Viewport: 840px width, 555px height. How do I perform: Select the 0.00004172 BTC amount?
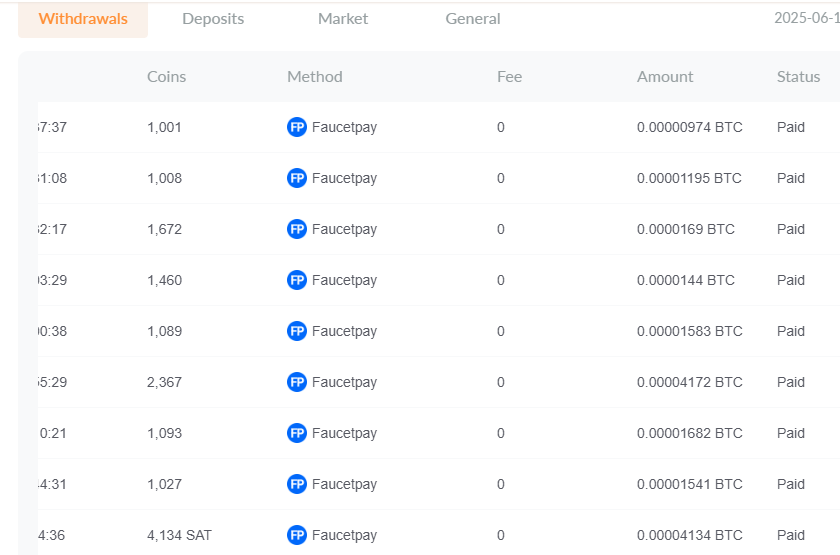pyautogui.click(x=689, y=382)
